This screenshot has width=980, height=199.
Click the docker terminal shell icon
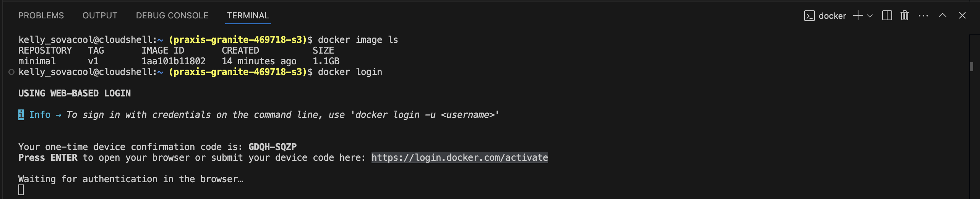tap(809, 16)
